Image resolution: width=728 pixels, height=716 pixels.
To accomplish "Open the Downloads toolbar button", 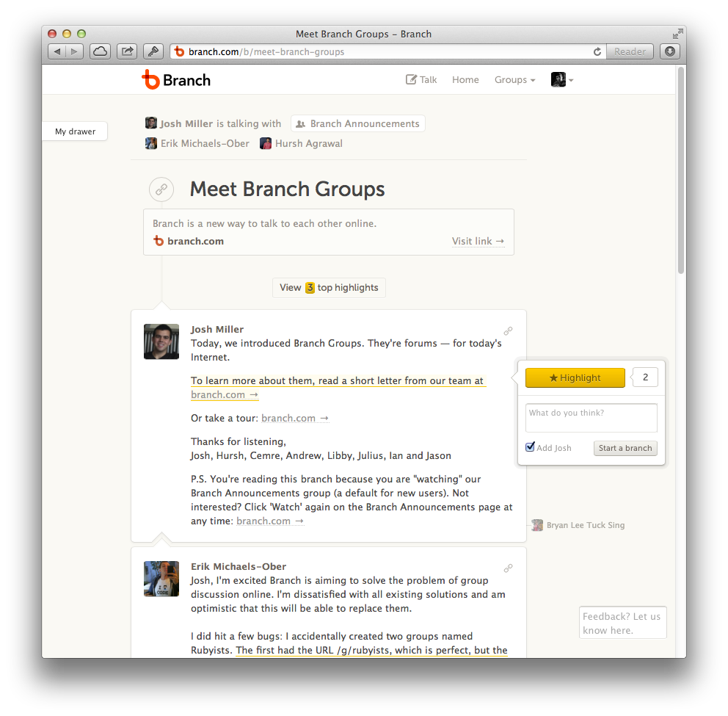I will pos(670,51).
